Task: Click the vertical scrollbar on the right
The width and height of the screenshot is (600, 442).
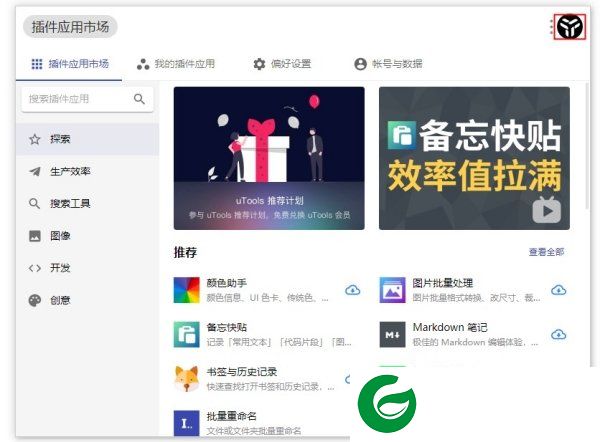Action: pyautogui.click(x=587, y=146)
